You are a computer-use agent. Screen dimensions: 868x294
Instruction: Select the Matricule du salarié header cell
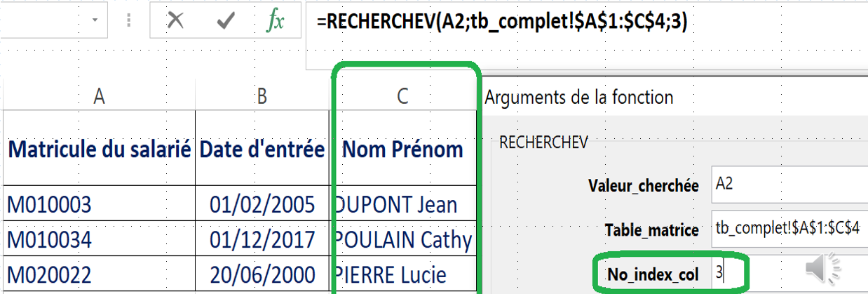[x=99, y=148]
